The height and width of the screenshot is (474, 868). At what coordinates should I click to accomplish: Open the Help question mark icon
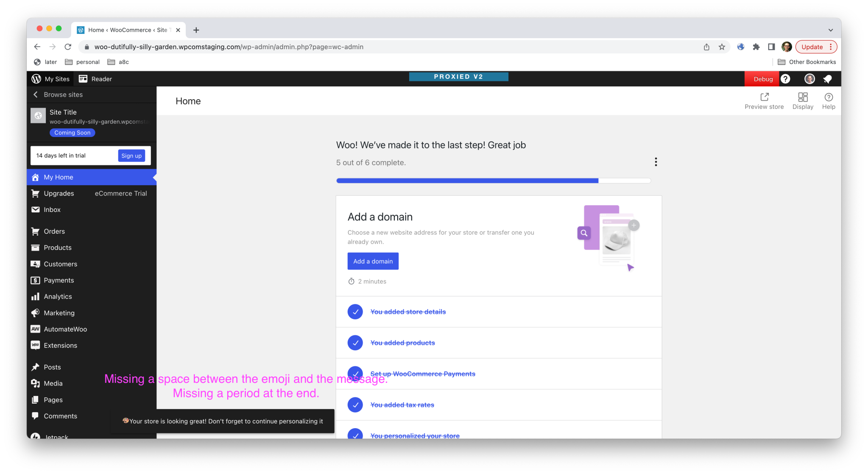(x=829, y=97)
